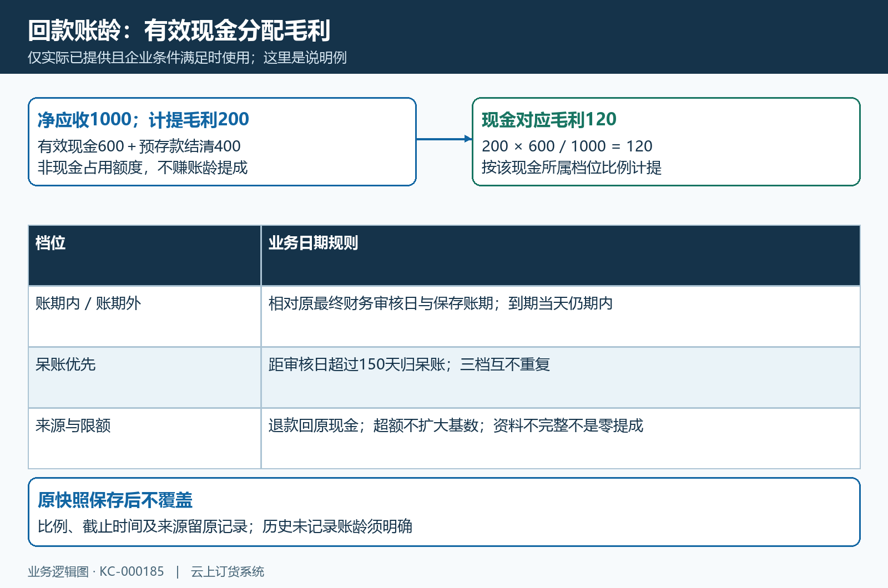Viewport: 888px width, 588px height.
Task: Select table cell 呆账优先
Action: click(x=144, y=377)
